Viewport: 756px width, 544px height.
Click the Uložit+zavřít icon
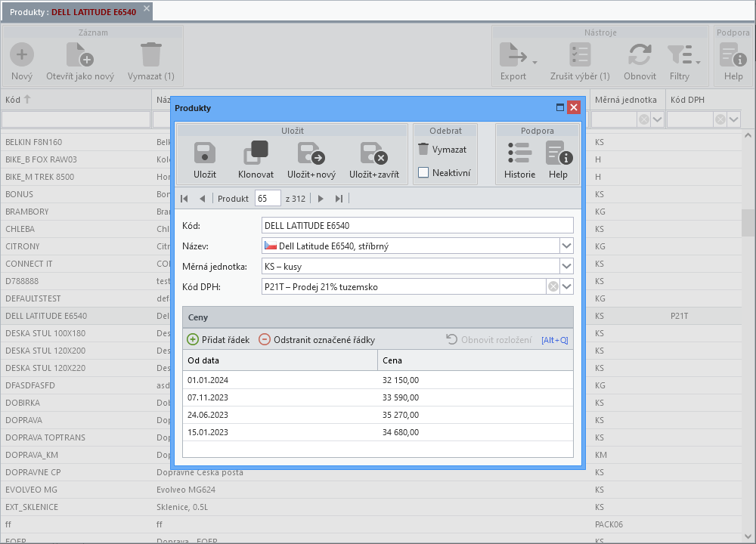tap(373, 153)
